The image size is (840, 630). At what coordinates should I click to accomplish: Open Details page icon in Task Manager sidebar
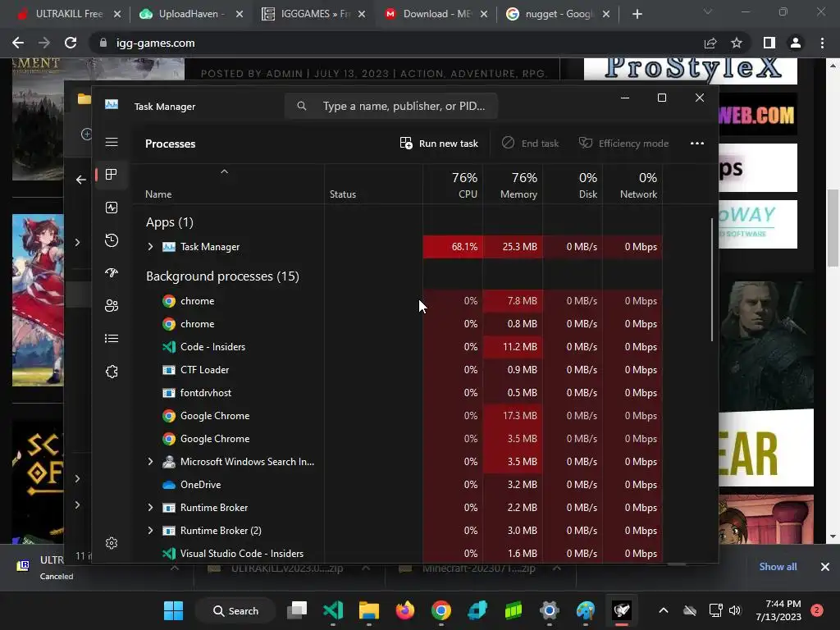pos(112,339)
